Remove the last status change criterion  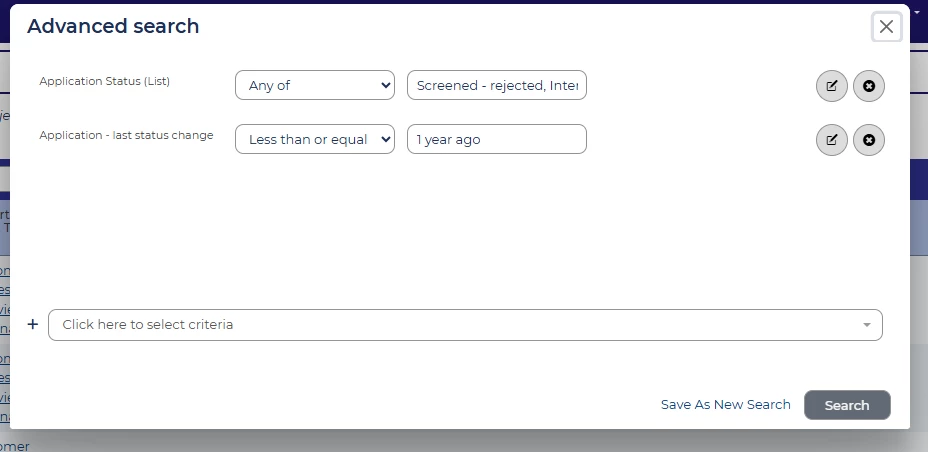point(868,140)
